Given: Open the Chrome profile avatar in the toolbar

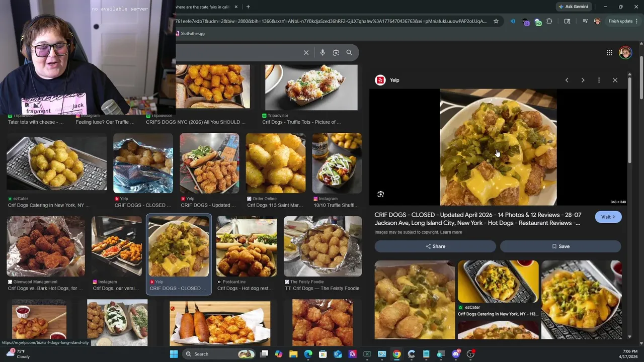Looking at the screenshot, I should tap(597, 21).
